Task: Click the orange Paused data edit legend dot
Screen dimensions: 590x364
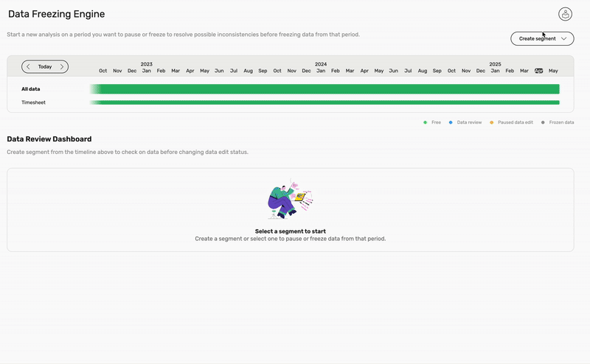Action: click(x=491, y=122)
